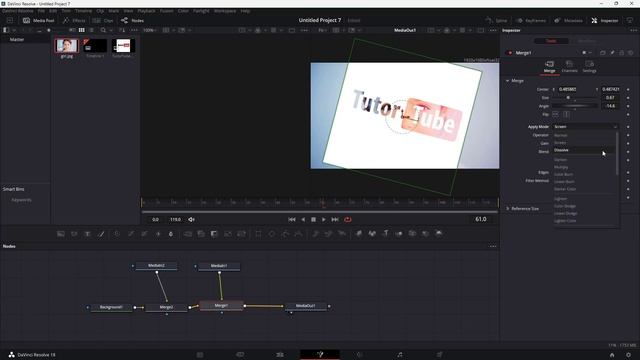Screen dimensions: 640x360
Task: Switch to the Settings tab in Inspector
Action: pos(589,67)
